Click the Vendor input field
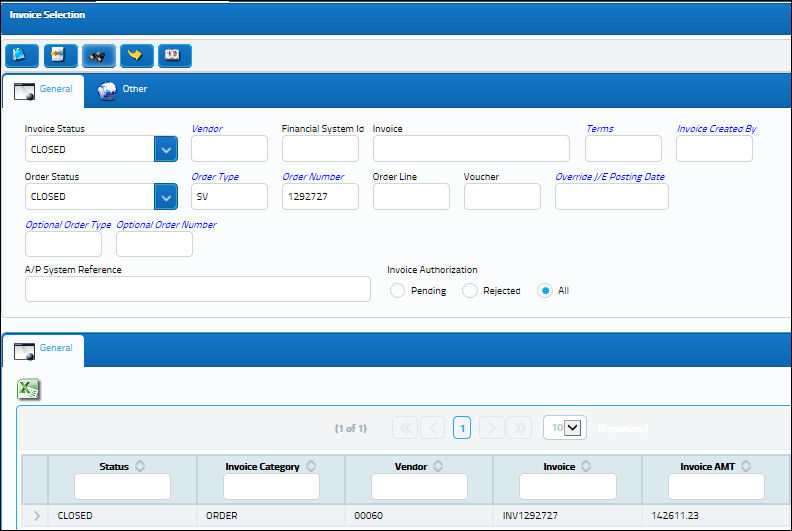Image resolution: width=792 pixels, height=531 pixels. click(229, 149)
